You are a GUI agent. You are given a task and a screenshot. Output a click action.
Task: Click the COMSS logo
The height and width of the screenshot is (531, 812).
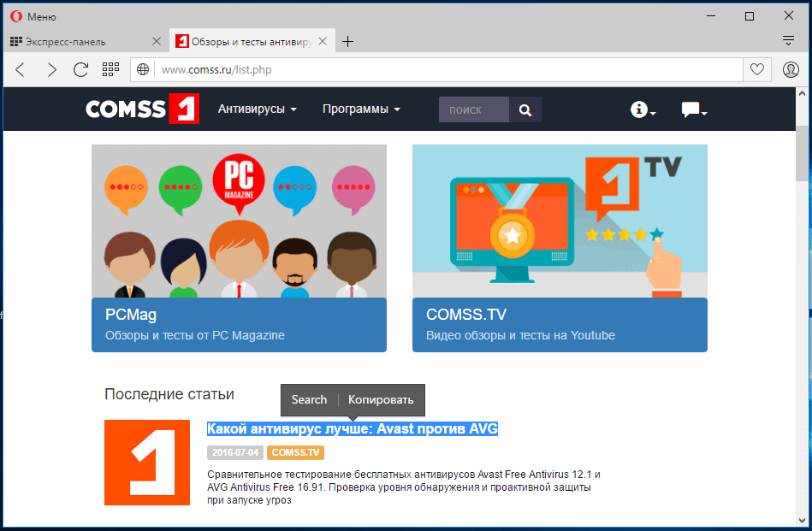(x=142, y=109)
